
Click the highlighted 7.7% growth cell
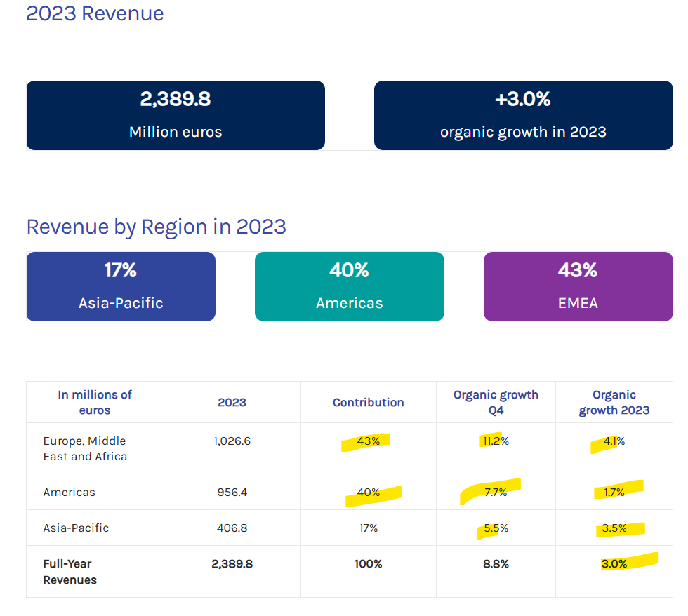click(x=496, y=493)
